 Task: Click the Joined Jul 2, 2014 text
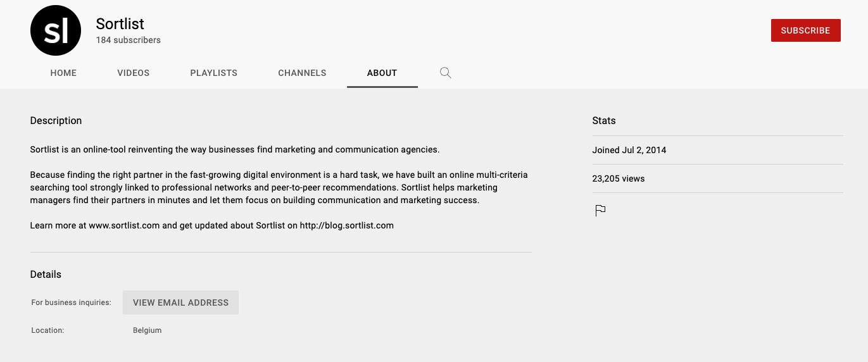(x=629, y=150)
